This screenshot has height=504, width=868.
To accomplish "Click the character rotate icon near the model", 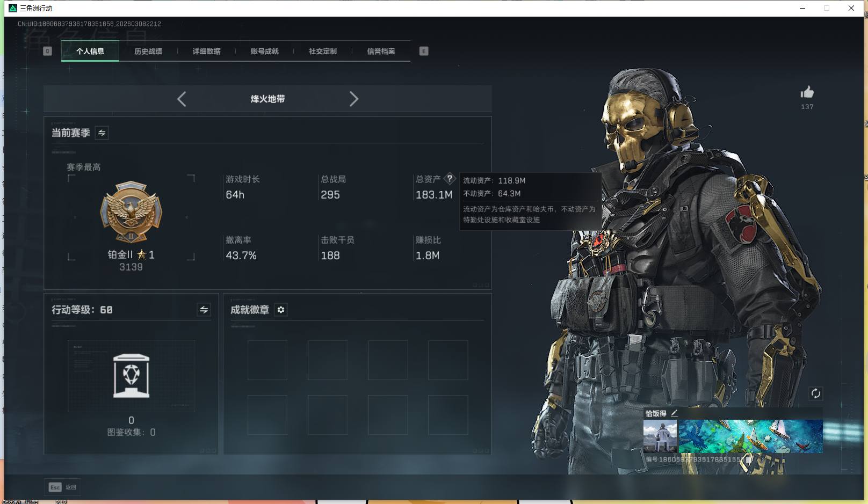I will coord(816,393).
